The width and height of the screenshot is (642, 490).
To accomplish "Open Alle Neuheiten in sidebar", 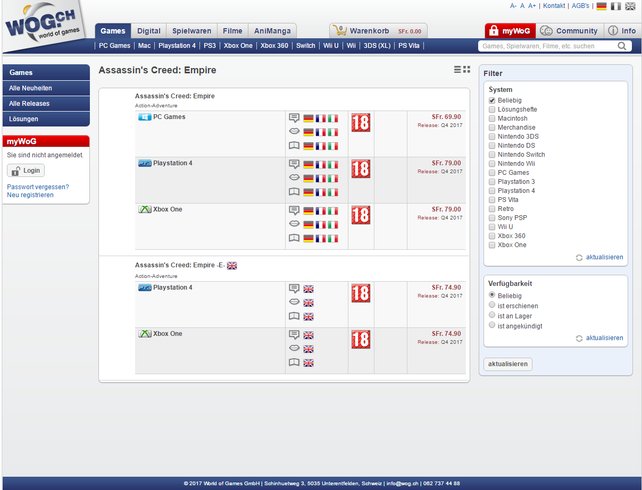I will pyautogui.click(x=46, y=88).
